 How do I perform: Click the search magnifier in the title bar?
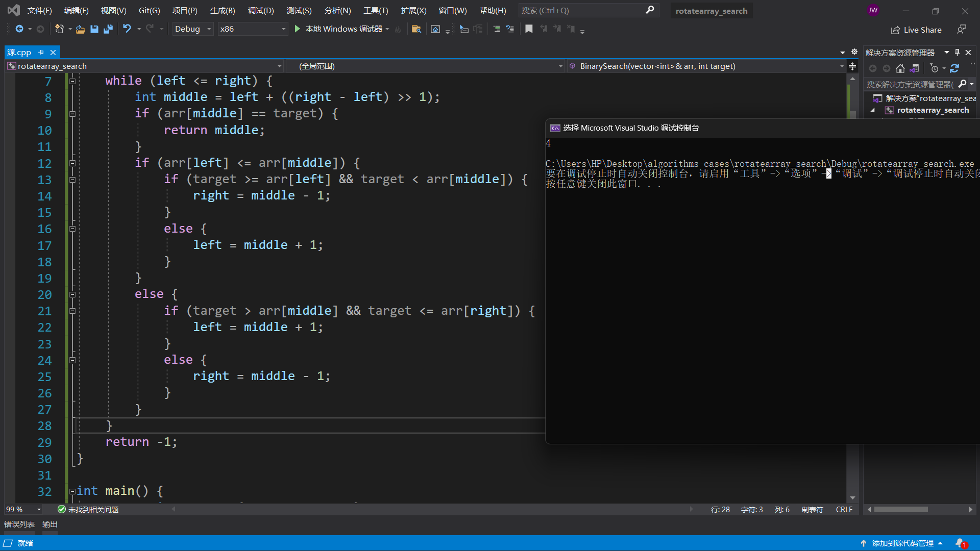pos(650,10)
